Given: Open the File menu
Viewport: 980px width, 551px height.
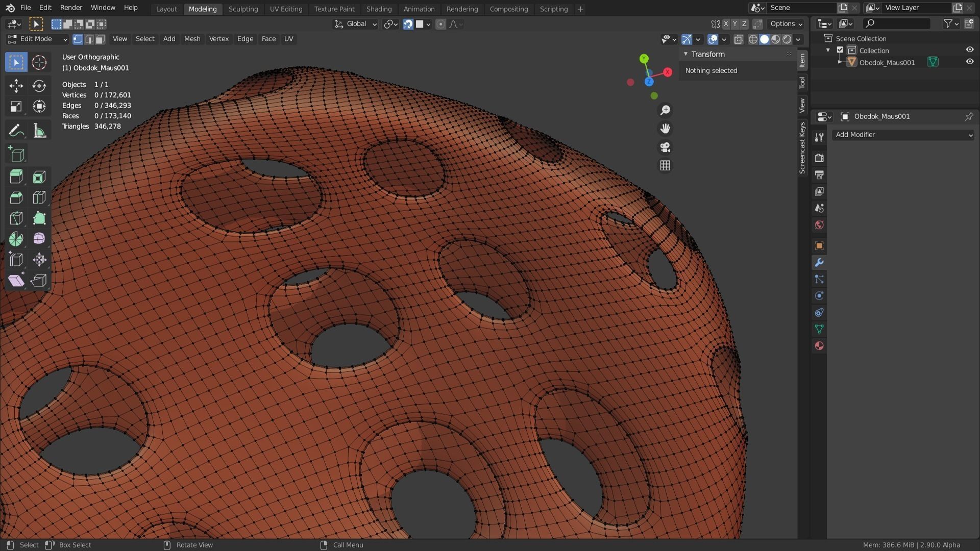Looking at the screenshot, I should click(25, 8).
